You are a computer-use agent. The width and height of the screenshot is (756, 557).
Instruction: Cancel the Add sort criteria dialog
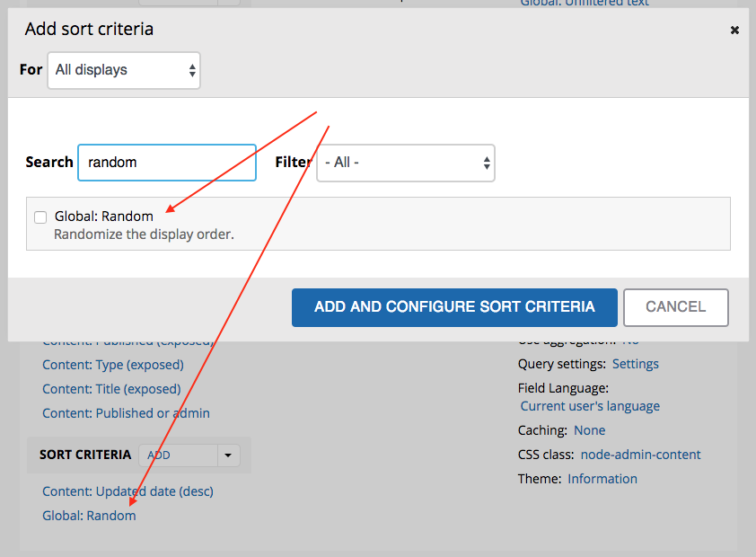coord(675,307)
